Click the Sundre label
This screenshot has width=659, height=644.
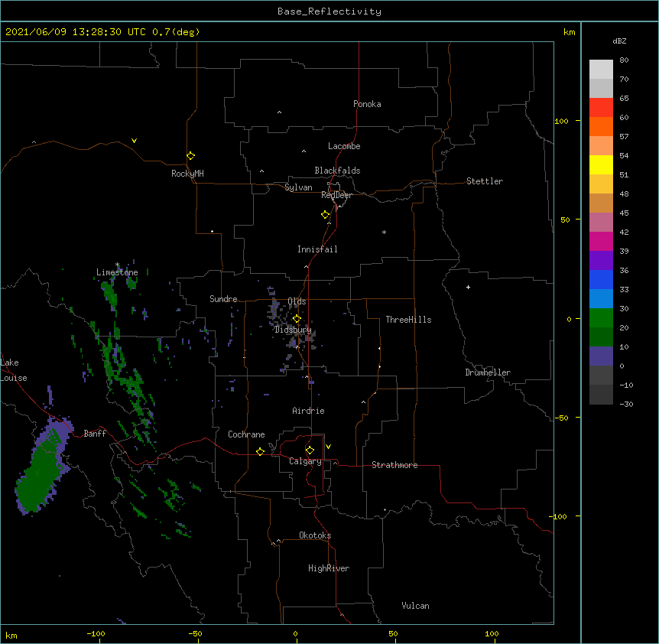tap(223, 299)
